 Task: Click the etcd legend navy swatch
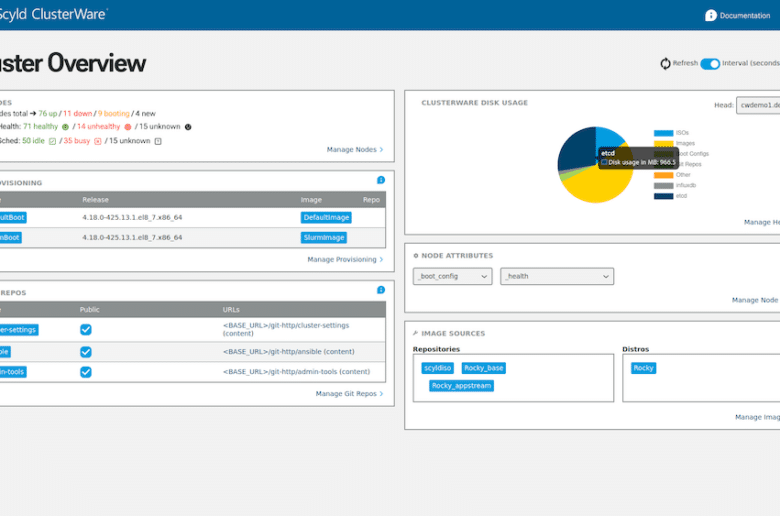(x=664, y=196)
